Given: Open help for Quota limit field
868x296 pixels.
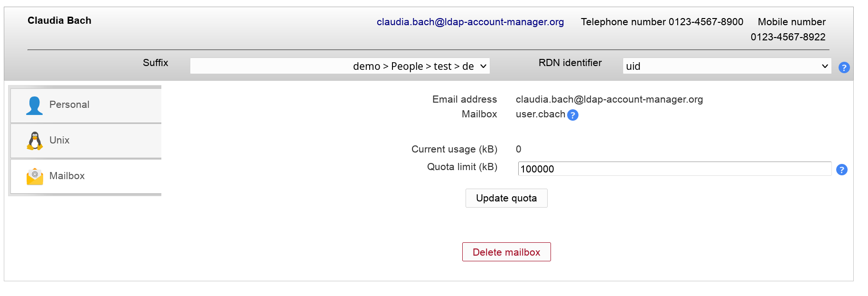Looking at the screenshot, I should pos(841,170).
